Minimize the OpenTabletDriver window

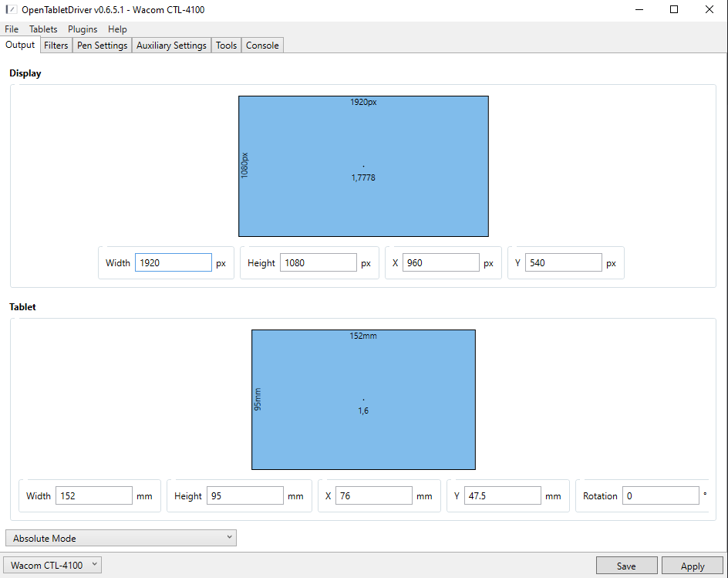(639, 9)
